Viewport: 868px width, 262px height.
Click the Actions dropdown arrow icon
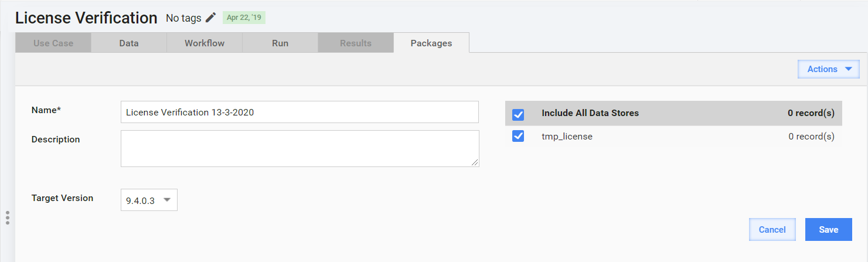click(848, 69)
